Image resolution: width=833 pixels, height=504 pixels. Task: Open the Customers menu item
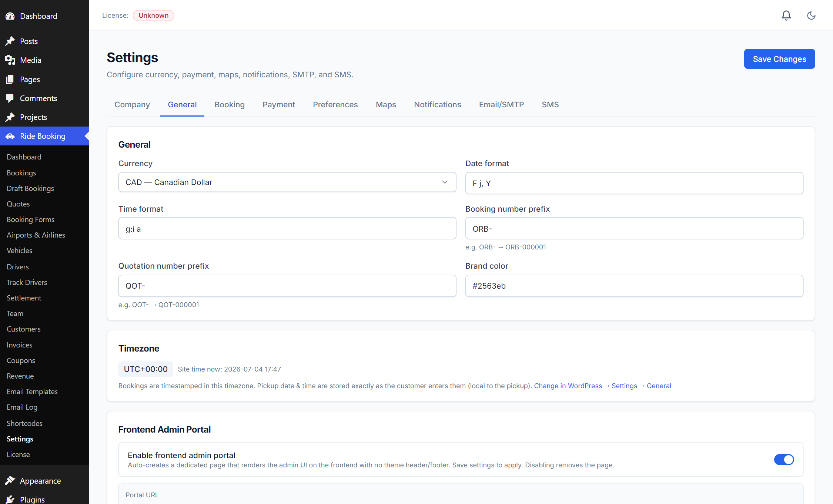pyautogui.click(x=23, y=329)
